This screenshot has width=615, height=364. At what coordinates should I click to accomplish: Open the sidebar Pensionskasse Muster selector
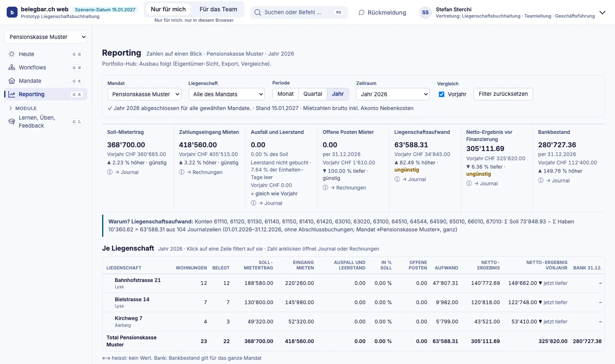[46, 37]
